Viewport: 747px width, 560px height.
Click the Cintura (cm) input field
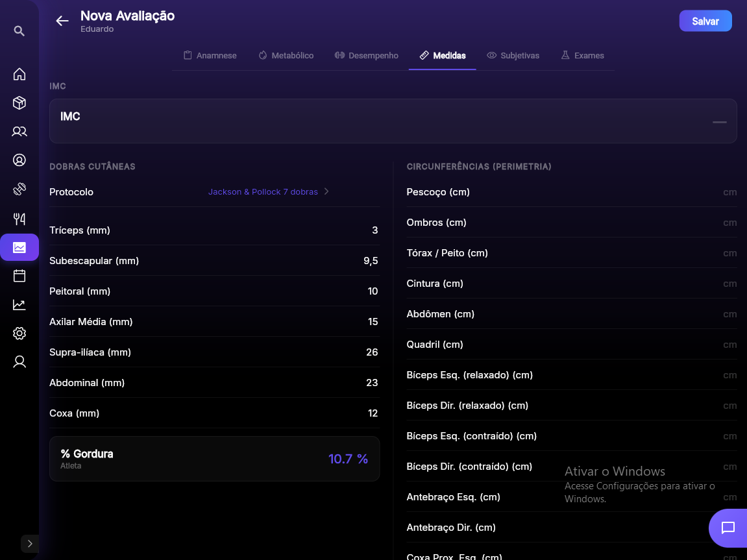(x=572, y=284)
